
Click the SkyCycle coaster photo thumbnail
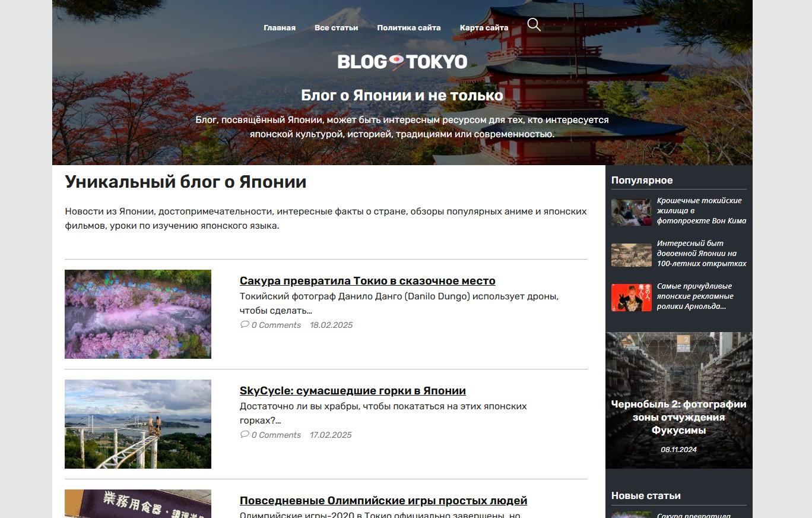coord(138,424)
